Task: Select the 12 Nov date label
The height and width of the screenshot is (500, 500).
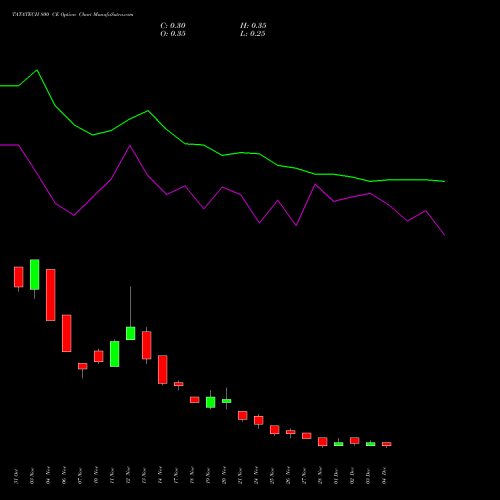Action: [128, 476]
